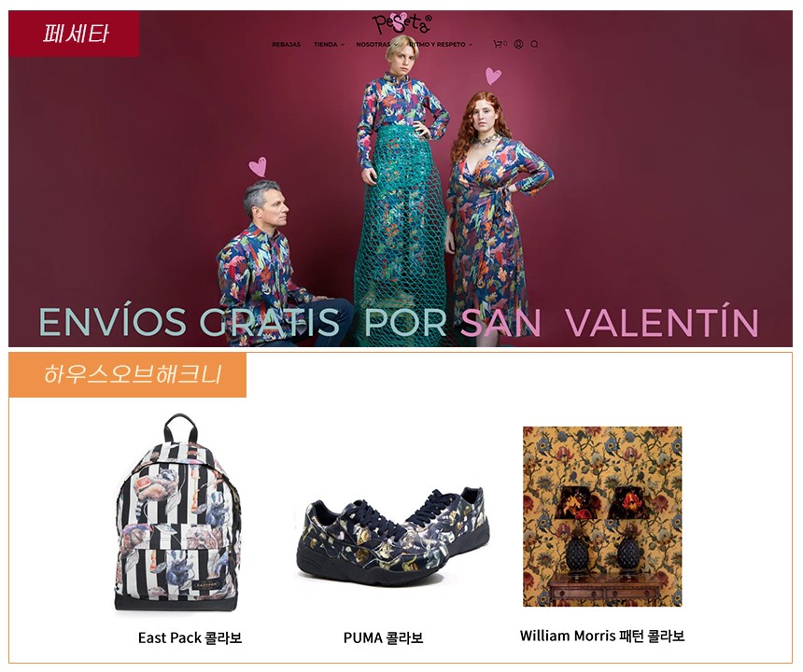The width and height of the screenshot is (803, 672).
Task: Click the PUMA 콜라보 caption
Action: pos(383,637)
